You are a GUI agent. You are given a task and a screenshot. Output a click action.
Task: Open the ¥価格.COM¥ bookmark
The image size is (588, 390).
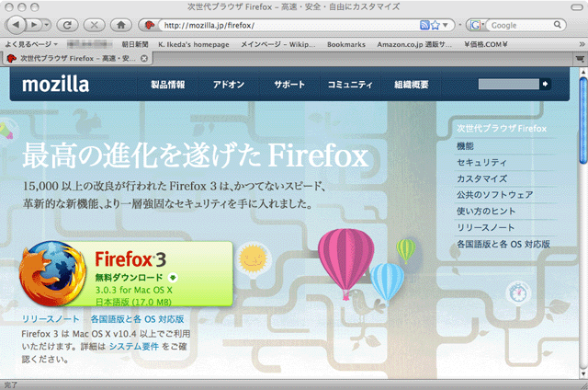tap(485, 44)
